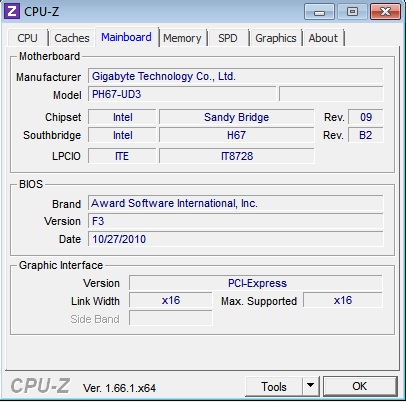Click the PH67-UD3 model field

(182, 94)
